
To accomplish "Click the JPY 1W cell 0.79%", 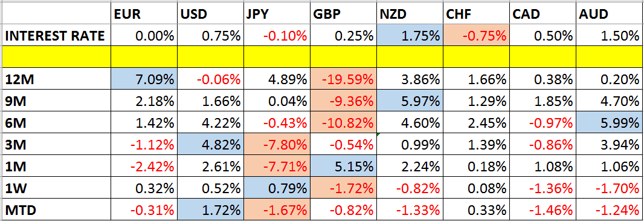I will [x=277, y=188].
